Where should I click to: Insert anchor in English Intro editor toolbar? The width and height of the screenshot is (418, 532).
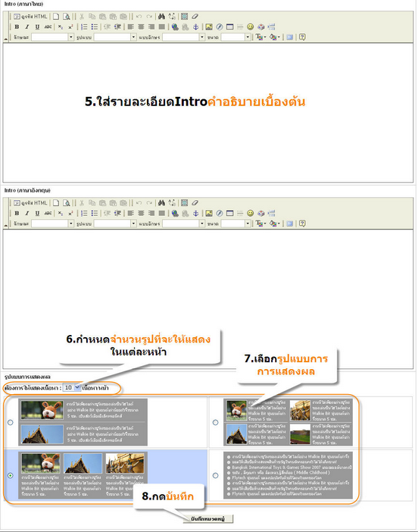coord(195,213)
